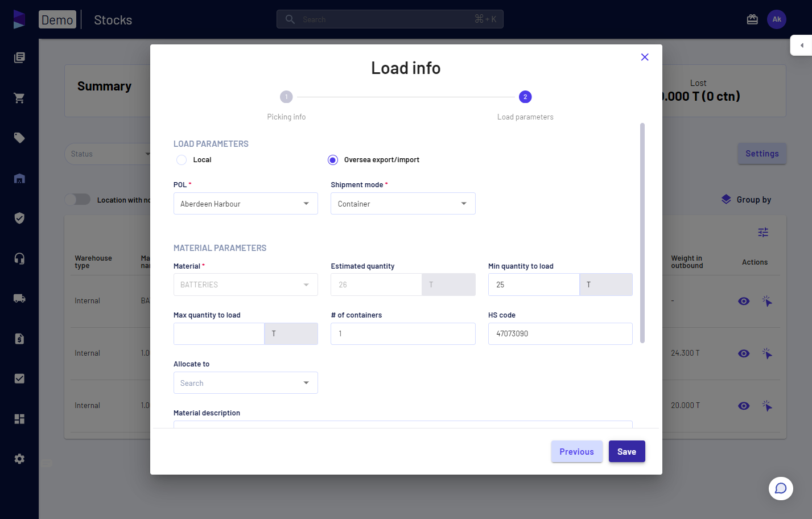Open the delivery truck sidebar icon

tap(19, 298)
